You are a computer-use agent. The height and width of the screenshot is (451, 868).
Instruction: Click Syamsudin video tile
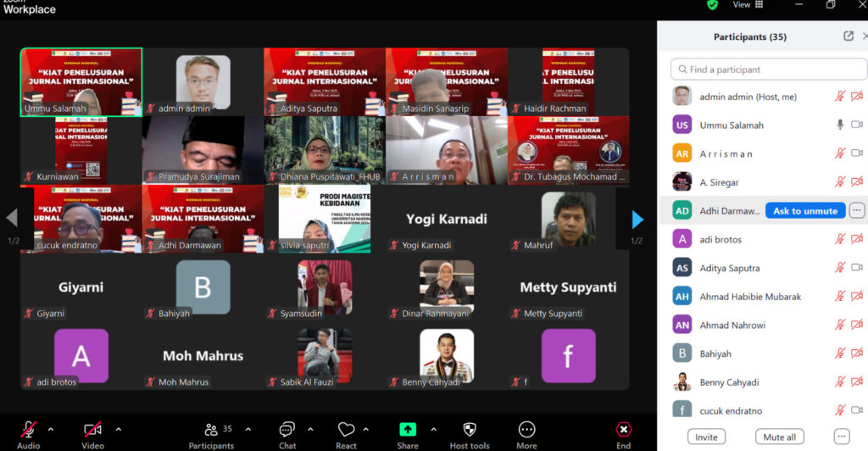tap(325, 287)
